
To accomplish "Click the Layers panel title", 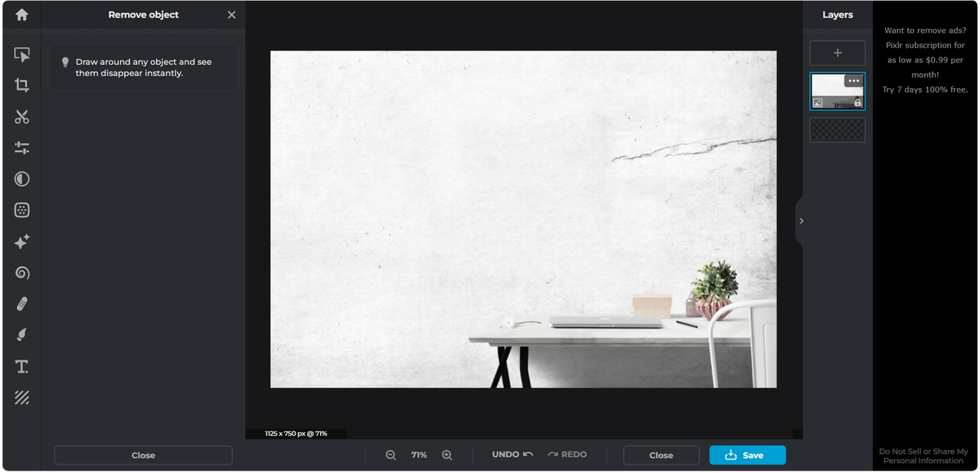I will tap(838, 15).
